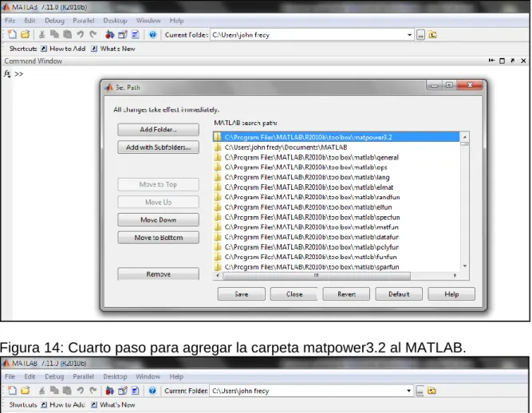This screenshot has width=532, height=413.
Task: Click Add with Subfolders... button
Action: click(158, 147)
